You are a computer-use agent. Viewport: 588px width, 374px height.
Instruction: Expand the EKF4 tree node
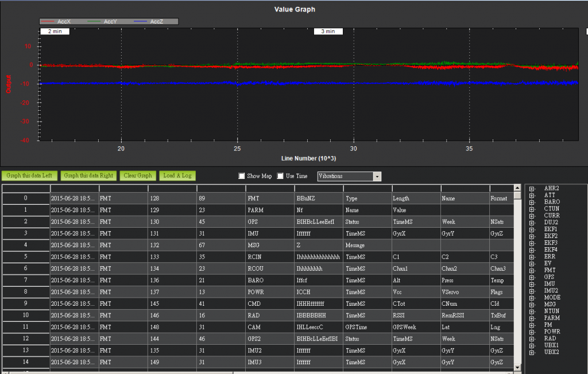(532, 250)
